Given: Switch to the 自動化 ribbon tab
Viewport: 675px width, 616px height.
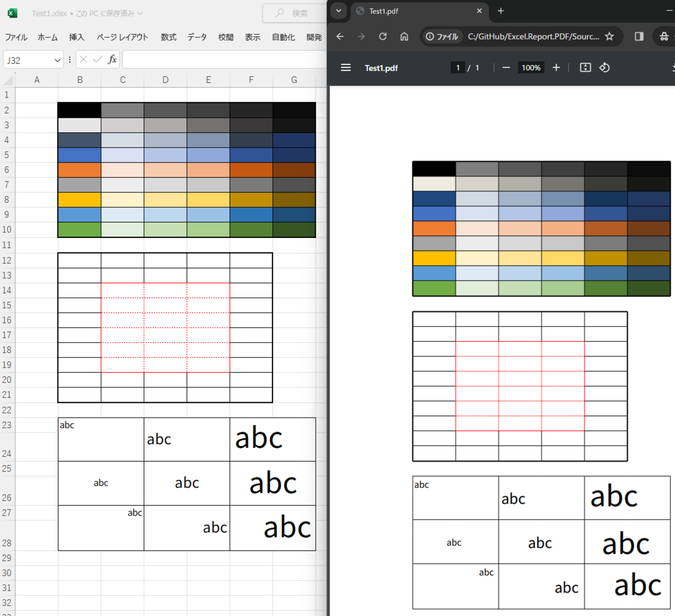Looking at the screenshot, I should [283, 37].
